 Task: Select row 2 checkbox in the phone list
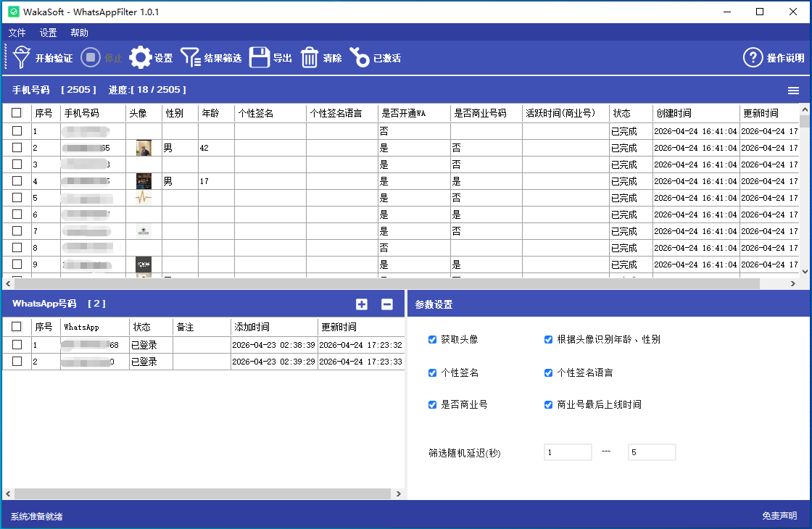[x=17, y=147]
